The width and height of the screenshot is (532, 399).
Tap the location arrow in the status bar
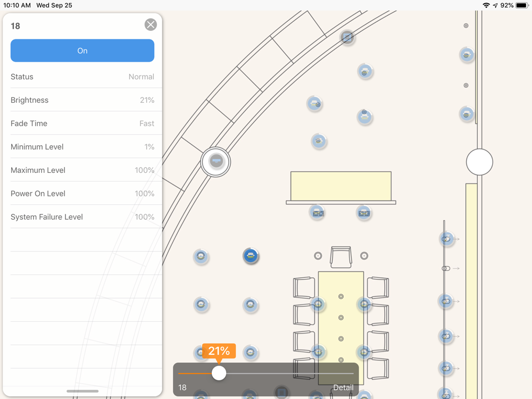point(495,5)
